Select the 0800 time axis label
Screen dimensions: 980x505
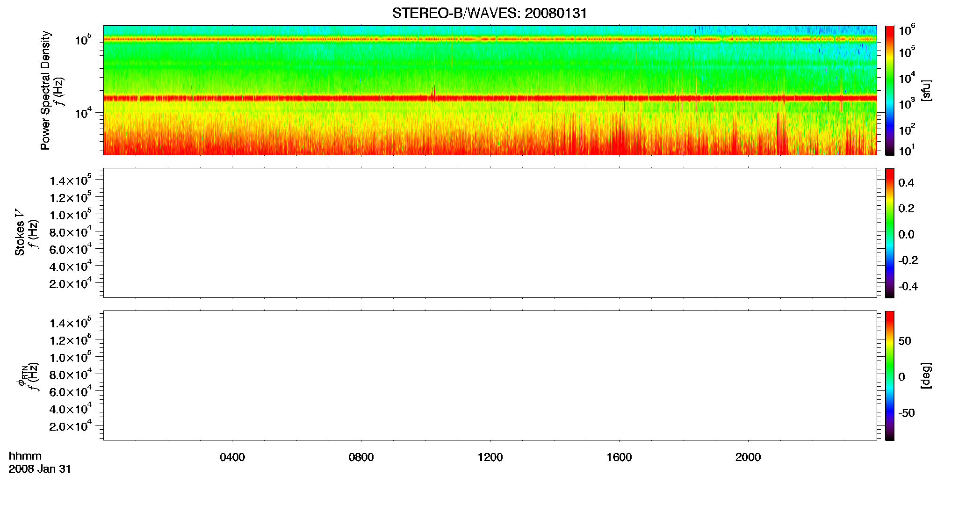361,457
